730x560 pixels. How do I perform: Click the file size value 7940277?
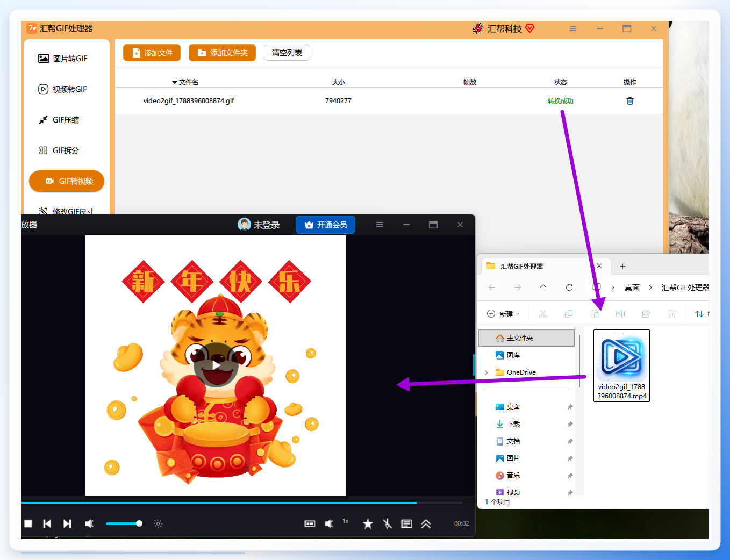click(338, 101)
